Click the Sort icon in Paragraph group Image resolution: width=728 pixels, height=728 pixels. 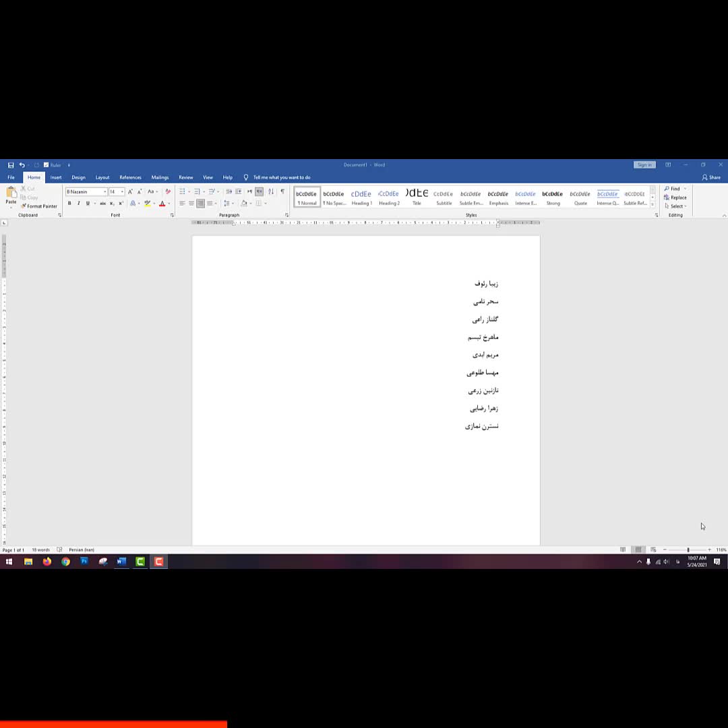click(x=271, y=192)
